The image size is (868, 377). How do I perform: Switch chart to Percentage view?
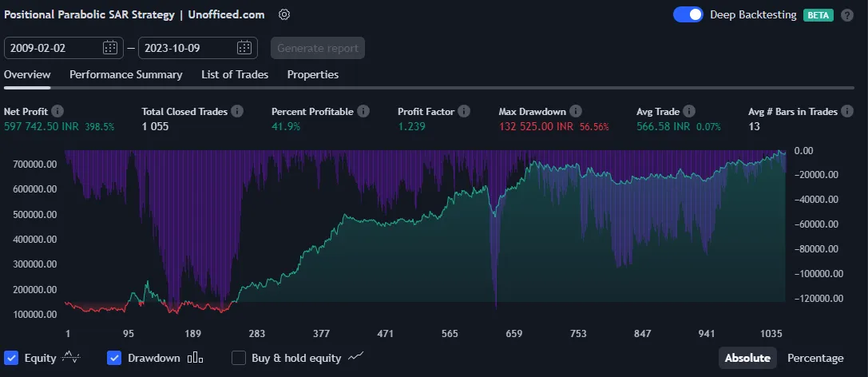click(x=814, y=358)
